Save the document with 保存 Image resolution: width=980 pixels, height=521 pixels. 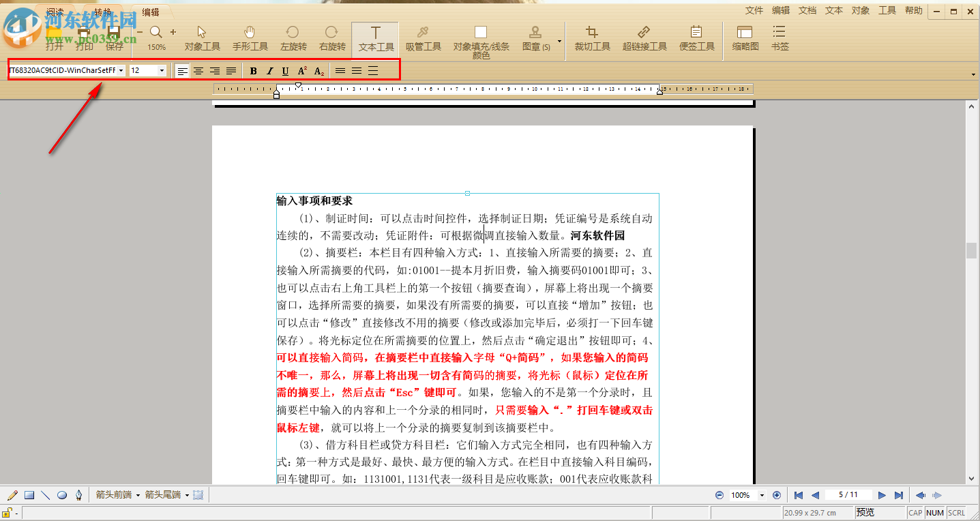click(x=113, y=38)
